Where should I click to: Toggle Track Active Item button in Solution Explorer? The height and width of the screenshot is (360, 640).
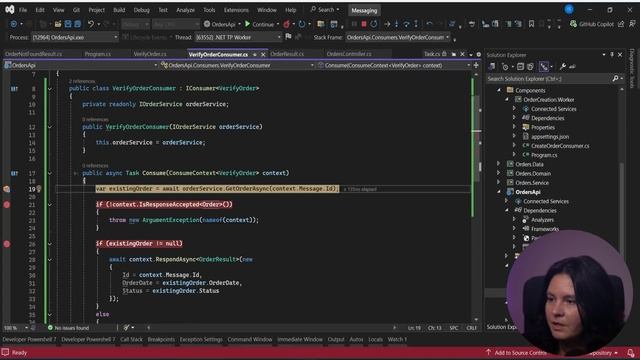click(544, 67)
